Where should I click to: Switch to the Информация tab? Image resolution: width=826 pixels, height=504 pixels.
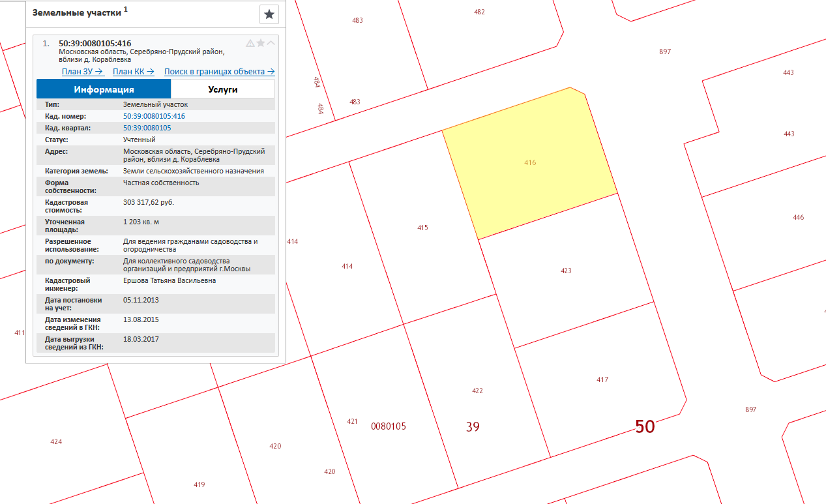104,89
